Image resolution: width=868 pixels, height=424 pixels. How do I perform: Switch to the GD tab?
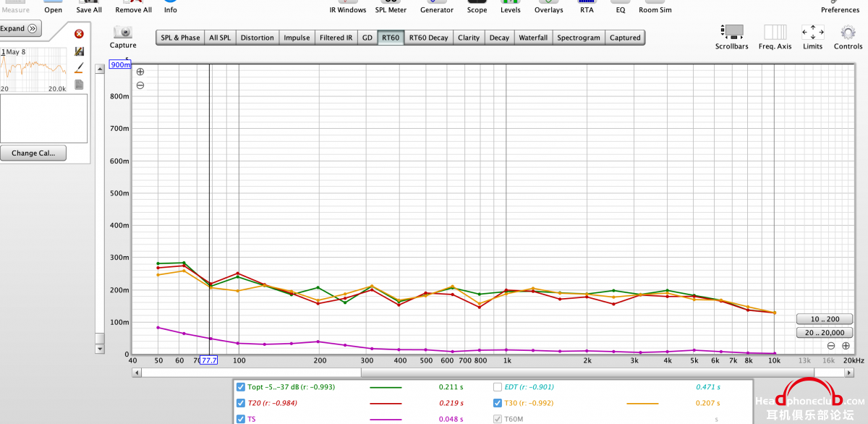(367, 38)
